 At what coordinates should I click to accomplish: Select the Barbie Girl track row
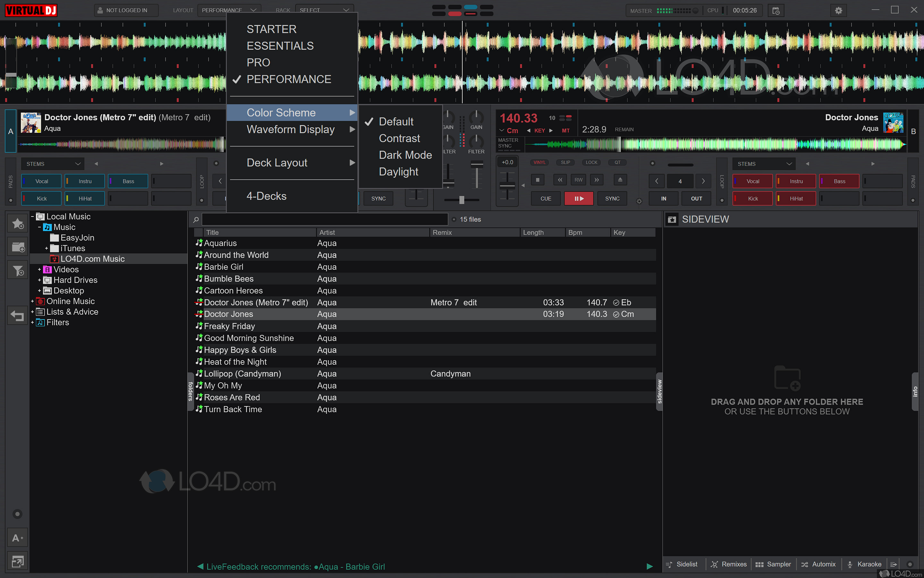[x=224, y=267]
